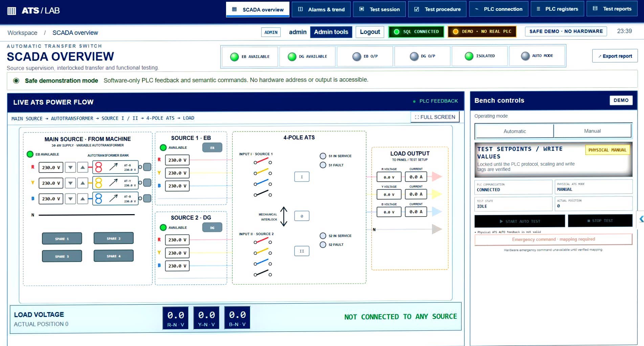Toggle the S1 FAULT indicator
Screen dimensions: 644x346
tap(323, 165)
